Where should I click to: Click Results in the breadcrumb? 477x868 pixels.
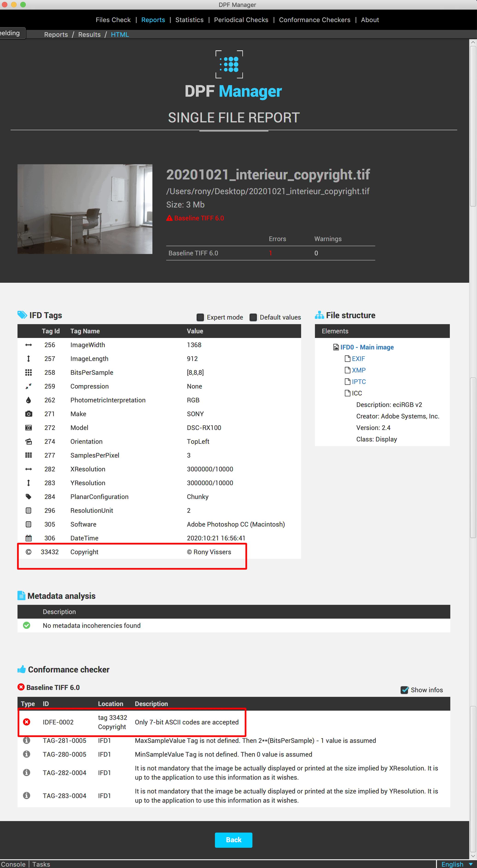coord(89,35)
